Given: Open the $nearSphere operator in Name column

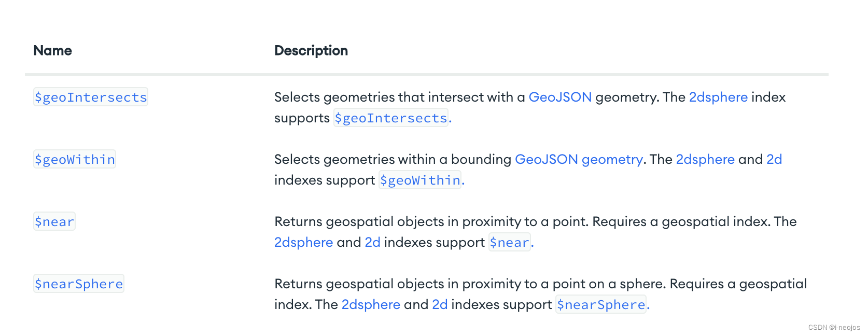Looking at the screenshot, I should tap(79, 284).
